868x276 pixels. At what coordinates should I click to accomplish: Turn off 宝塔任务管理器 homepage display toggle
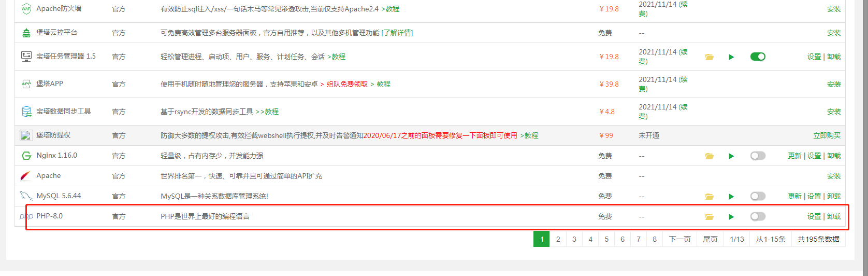click(758, 57)
